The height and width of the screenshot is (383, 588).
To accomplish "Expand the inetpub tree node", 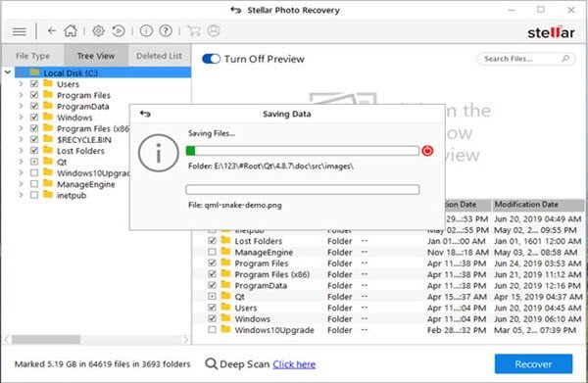I will tap(21, 195).
